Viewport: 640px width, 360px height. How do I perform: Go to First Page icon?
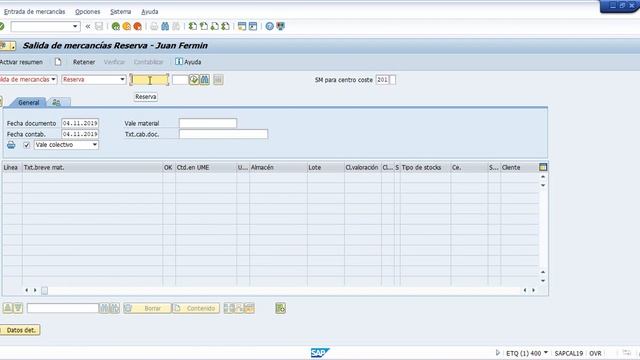[192, 27]
